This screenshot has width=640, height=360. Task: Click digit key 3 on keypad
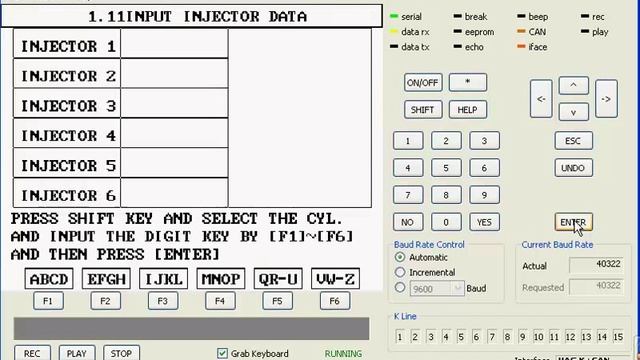tap(484, 141)
